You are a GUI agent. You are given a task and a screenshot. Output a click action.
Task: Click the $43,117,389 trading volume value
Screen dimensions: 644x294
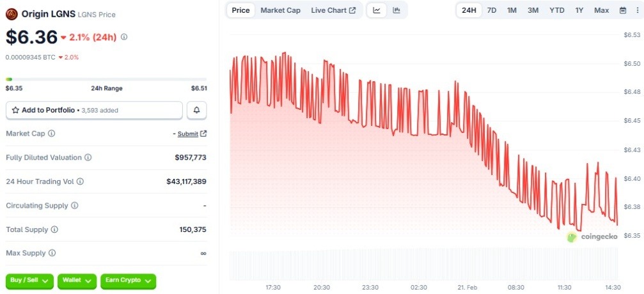187,181
